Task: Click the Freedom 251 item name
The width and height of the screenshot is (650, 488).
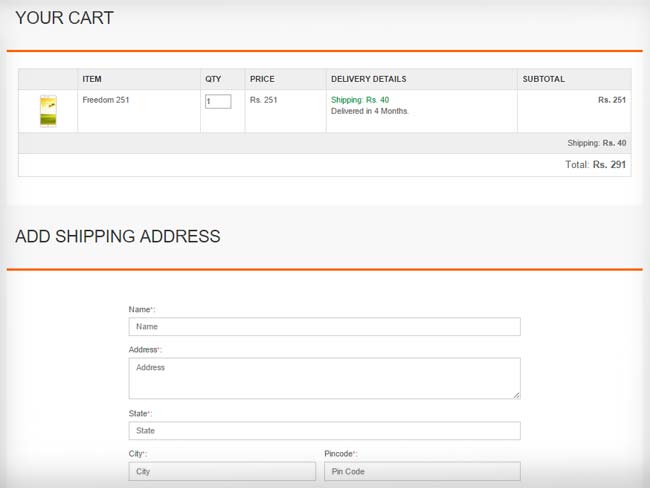Action: [106, 100]
